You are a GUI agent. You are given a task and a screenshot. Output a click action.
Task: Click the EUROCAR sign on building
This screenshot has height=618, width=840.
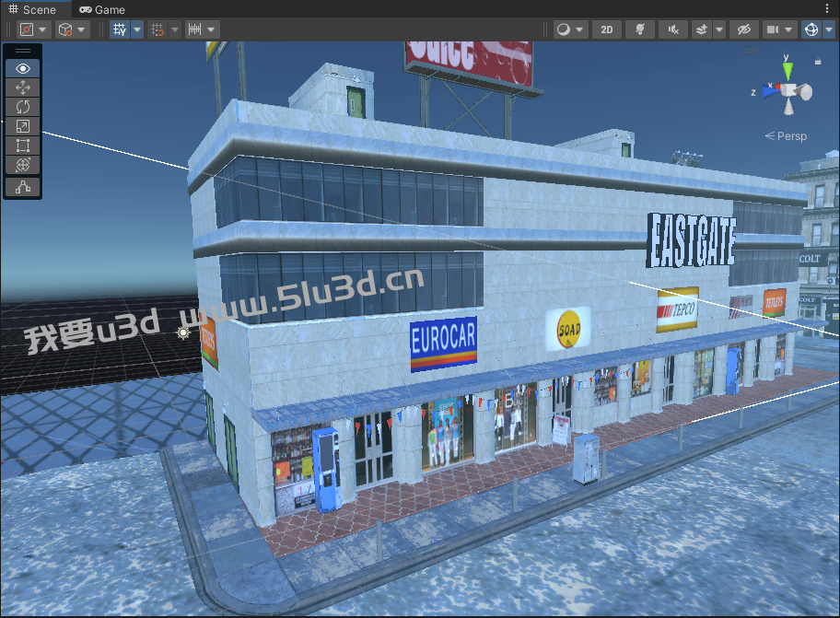[443, 344]
